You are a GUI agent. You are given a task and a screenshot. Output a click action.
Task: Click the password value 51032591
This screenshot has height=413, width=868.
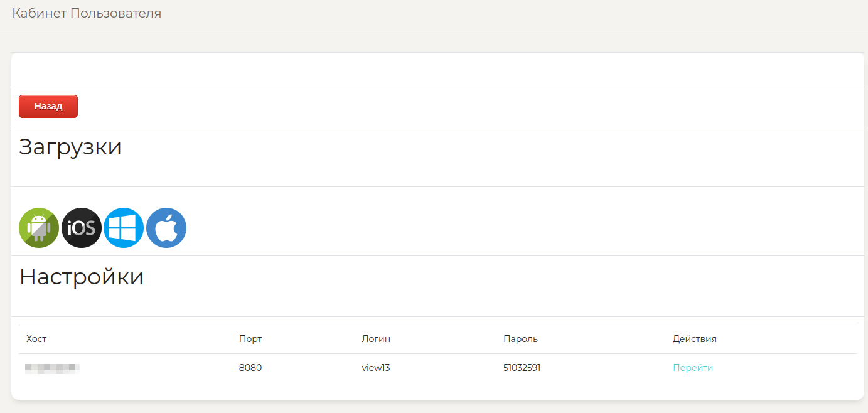(x=522, y=368)
